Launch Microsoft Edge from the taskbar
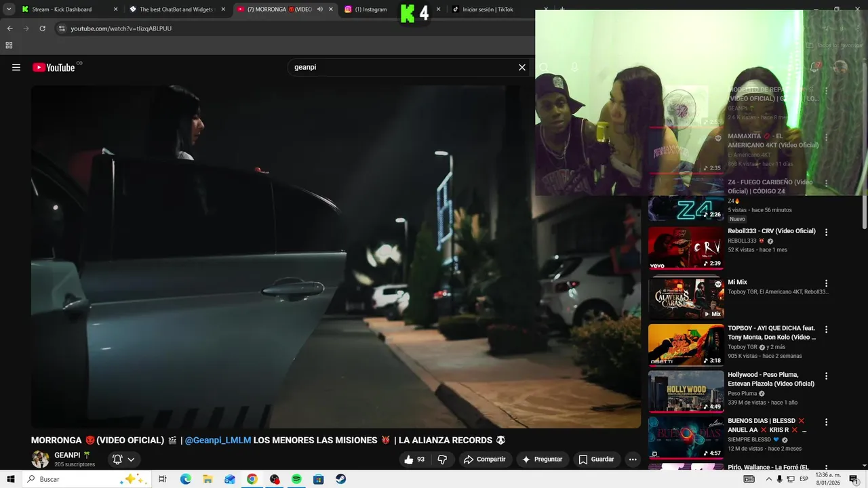 point(185,479)
